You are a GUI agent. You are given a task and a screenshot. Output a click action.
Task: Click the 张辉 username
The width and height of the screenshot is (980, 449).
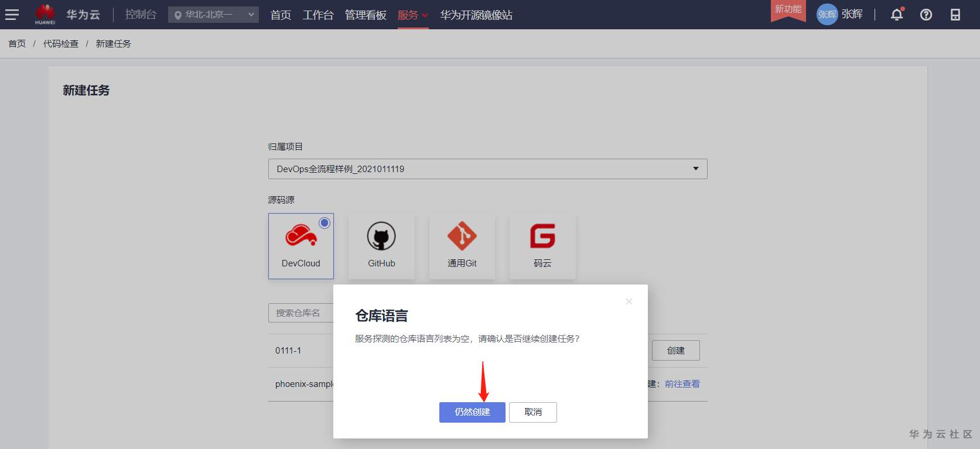click(x=852, y=15)
